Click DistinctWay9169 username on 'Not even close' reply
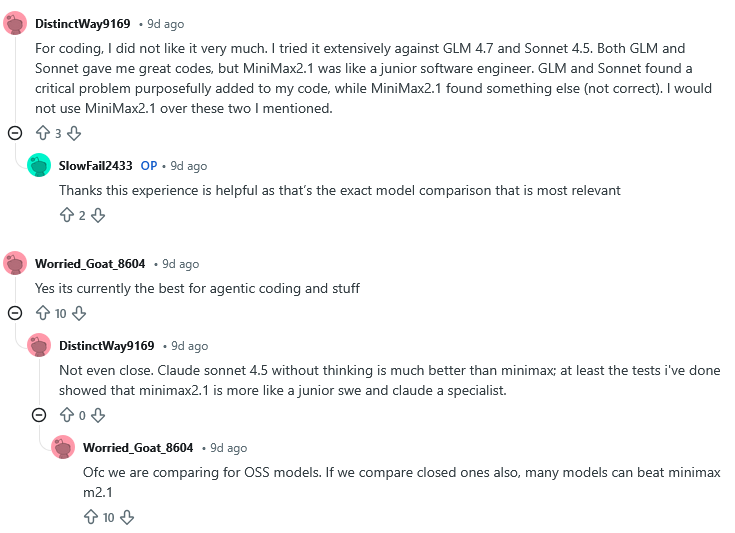735x533 pixels. (106, 346)
